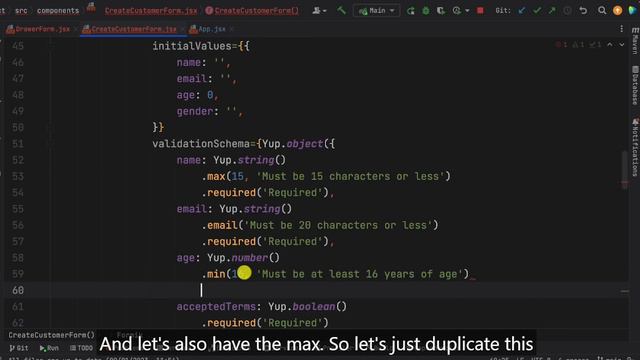Click 'gender' key on line 49
The height and width of the screenshot is (360, 640).
pyautogui.click(x=195, y=111)
